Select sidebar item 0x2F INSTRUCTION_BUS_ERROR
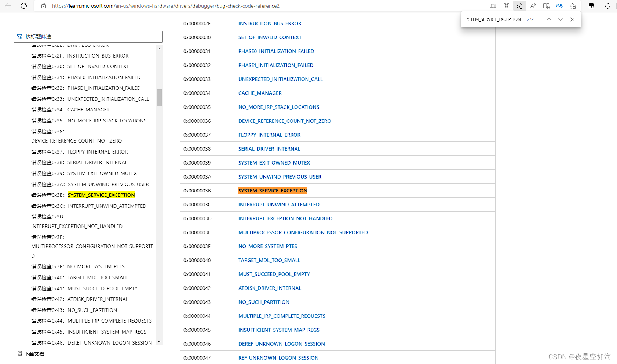This screenshot has height=364, width=617. [80, 56]
